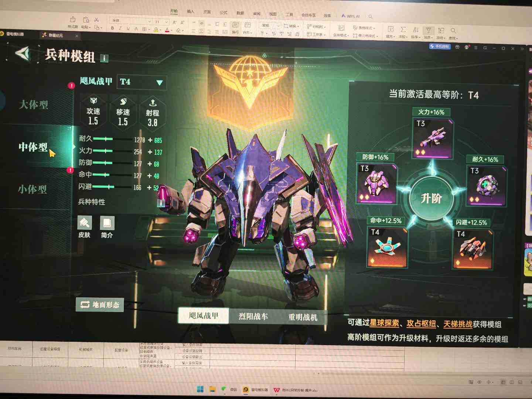Open the info icon next to 兵种模组 title
The width and height of the screenshot is (532, 399).
tap(105, 58)
